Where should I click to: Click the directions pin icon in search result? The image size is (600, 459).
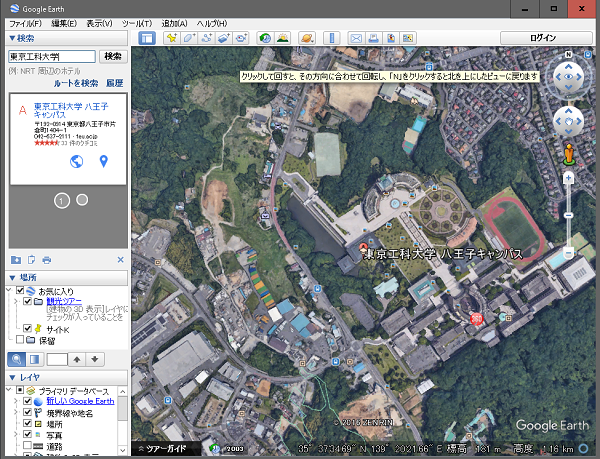[102, 161]
